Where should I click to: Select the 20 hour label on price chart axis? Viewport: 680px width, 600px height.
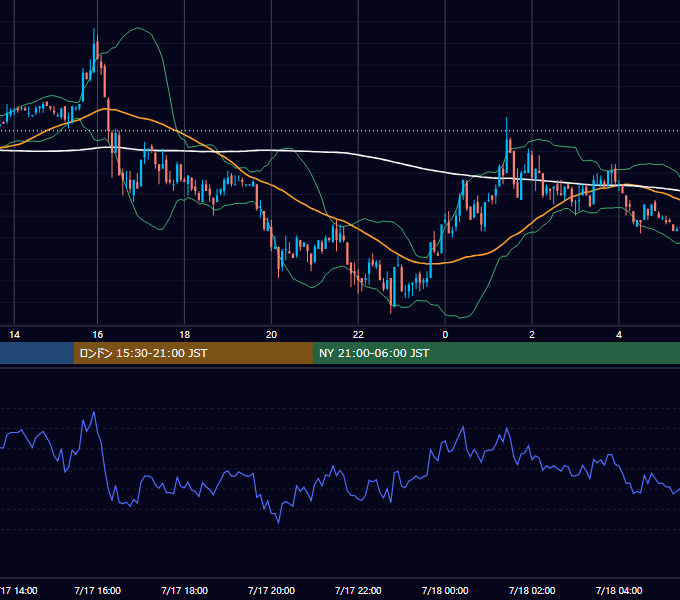tap(271, 335)
